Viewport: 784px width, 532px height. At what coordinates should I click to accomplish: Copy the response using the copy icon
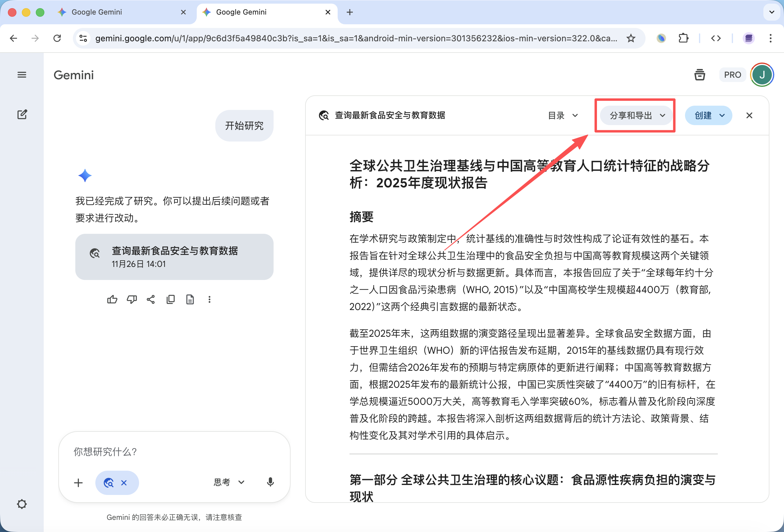(170, 299)
